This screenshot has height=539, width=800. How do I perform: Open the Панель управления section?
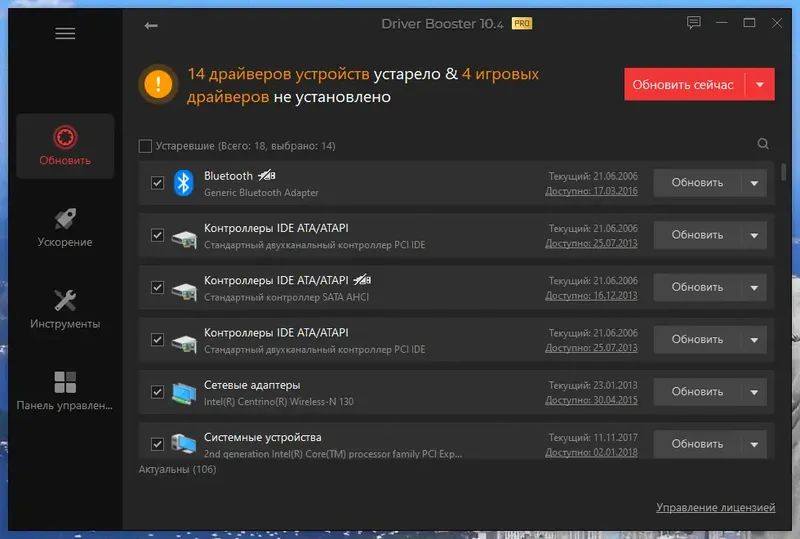65,391
